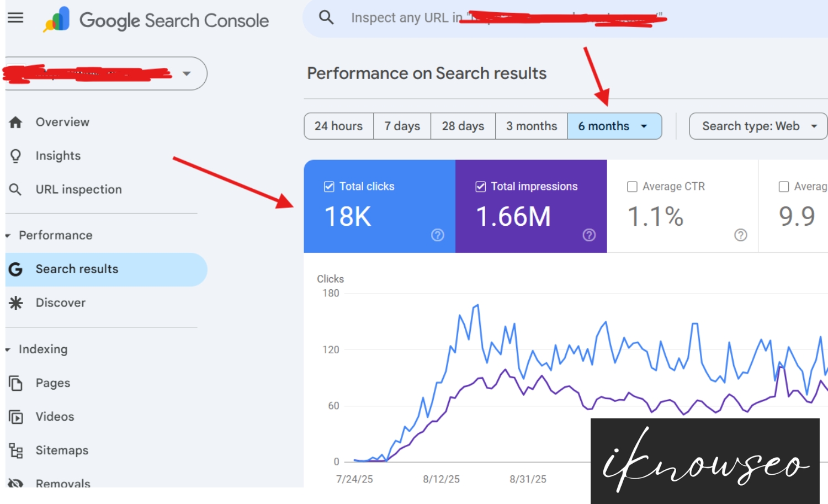Viewport: 828px width, 504px height.
Task: Click the Pages indexing icon
Action: pos(16,383)
